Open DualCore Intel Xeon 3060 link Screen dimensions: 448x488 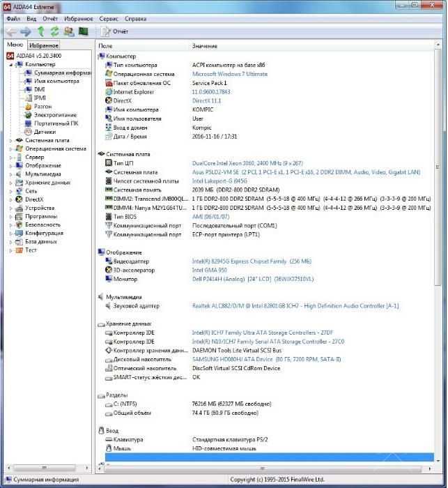click(x=247, y=163)
